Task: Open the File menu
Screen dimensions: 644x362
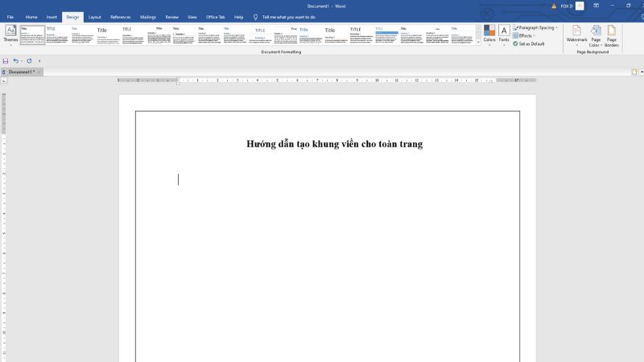Action: coord(10,17)
